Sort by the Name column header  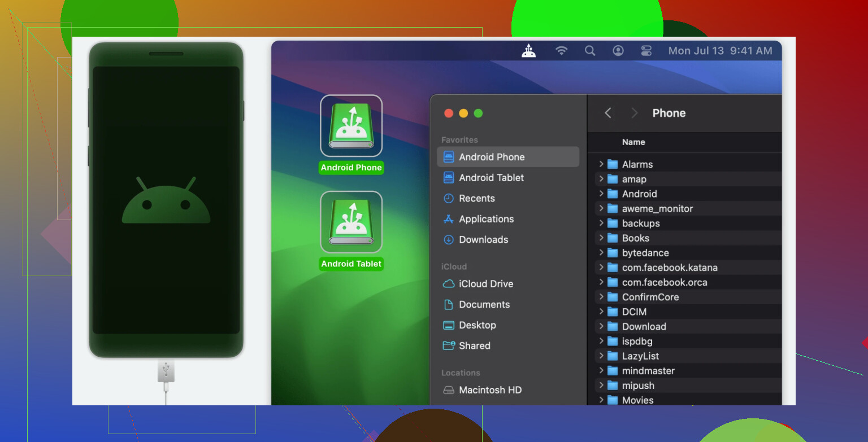633,142
